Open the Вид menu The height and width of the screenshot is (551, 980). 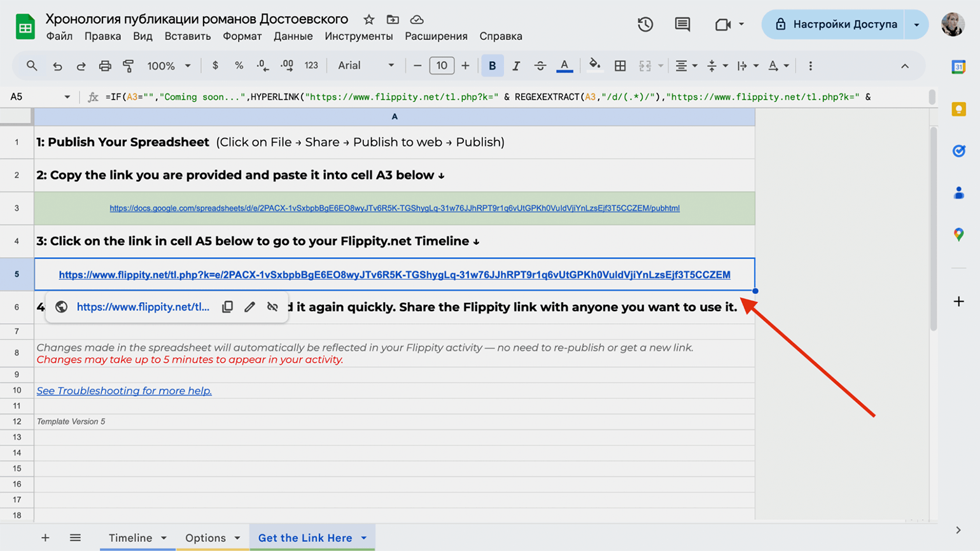point(143,36)
